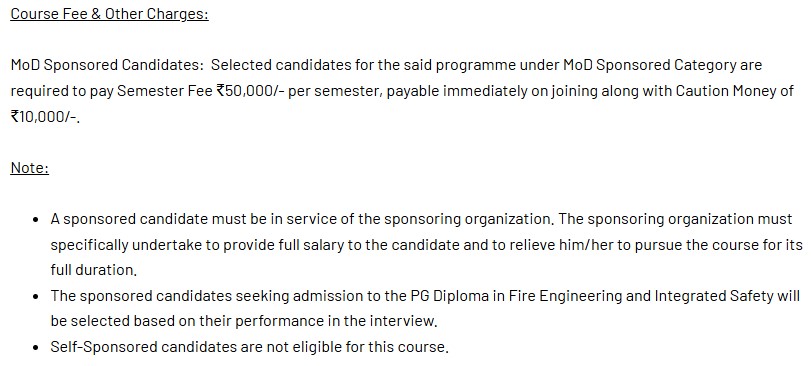Viewport: 811px width, 366px height.
Task: Click the phrase 'MoD Sponsored Category are'
Action: tap(663, 65)
